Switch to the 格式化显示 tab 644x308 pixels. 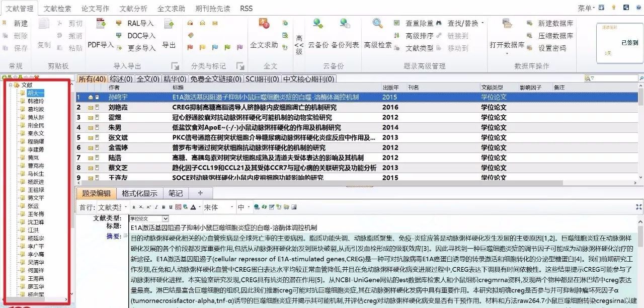(139, 193)
